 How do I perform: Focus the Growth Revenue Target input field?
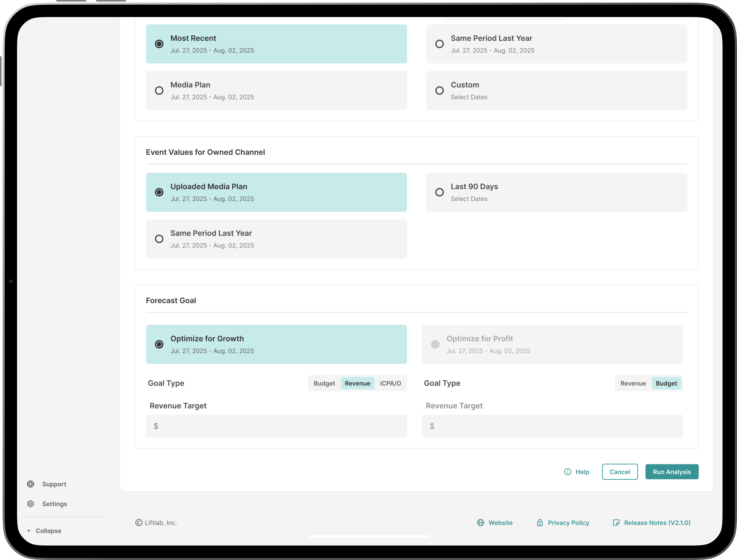point(277,426)
